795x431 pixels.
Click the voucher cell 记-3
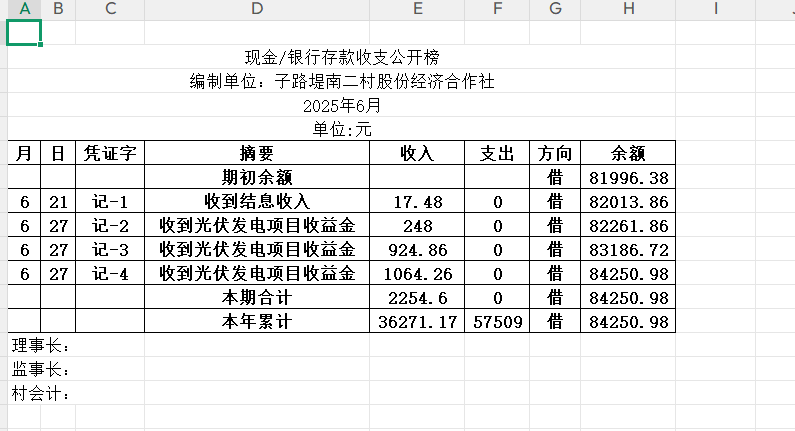pyautogui.click(x=110, y=249)
